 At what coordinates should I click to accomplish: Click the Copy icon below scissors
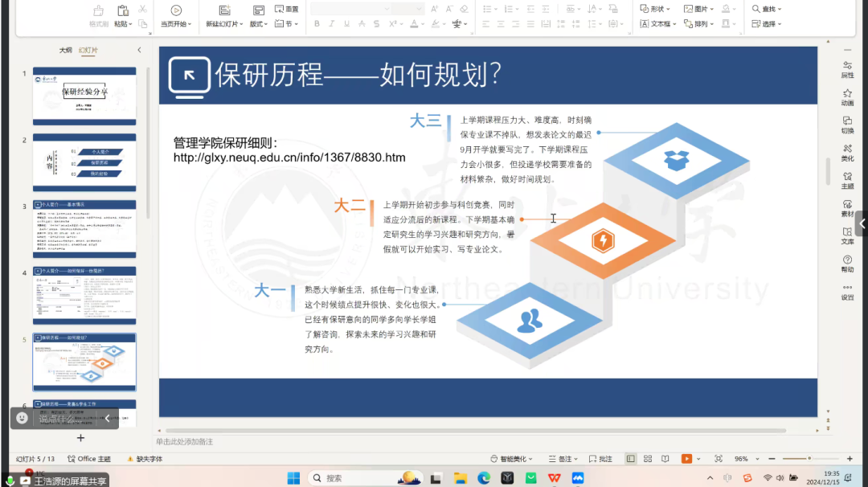(142, 24)
